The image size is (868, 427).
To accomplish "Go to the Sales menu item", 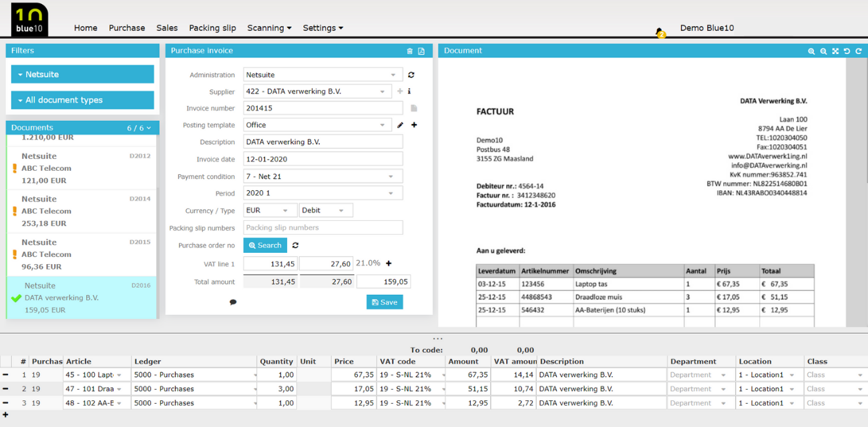I will pyautogui.click(x=167, y=28).
